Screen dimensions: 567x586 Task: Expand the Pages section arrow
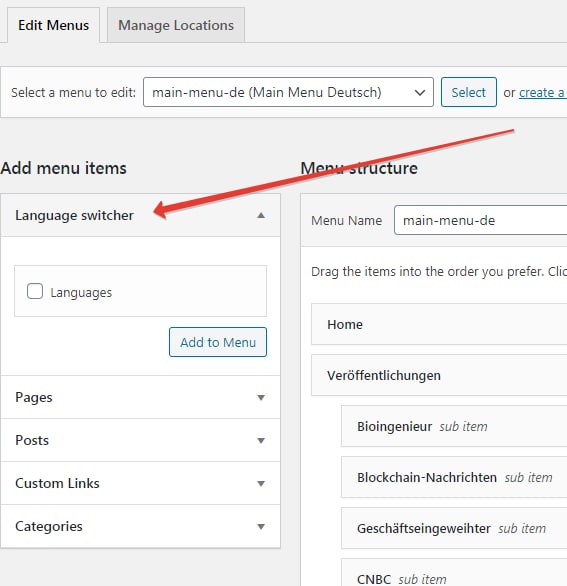tap(261, 397)
